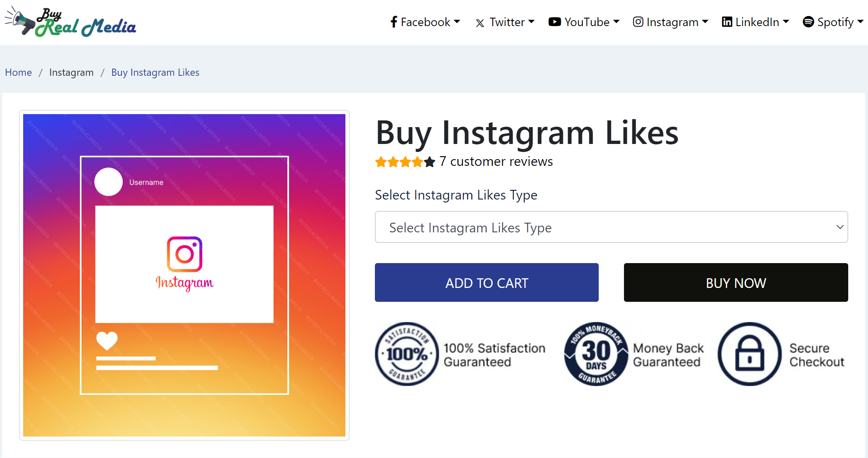Click the Instagram camera icon in navbar
This screenshot has height=458, width=868.
[638, 22]
